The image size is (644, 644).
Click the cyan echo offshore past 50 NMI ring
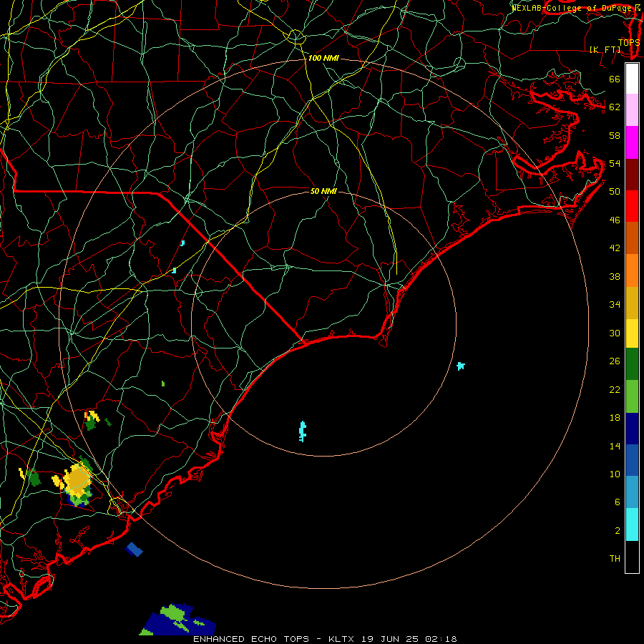tap(461, 366)
